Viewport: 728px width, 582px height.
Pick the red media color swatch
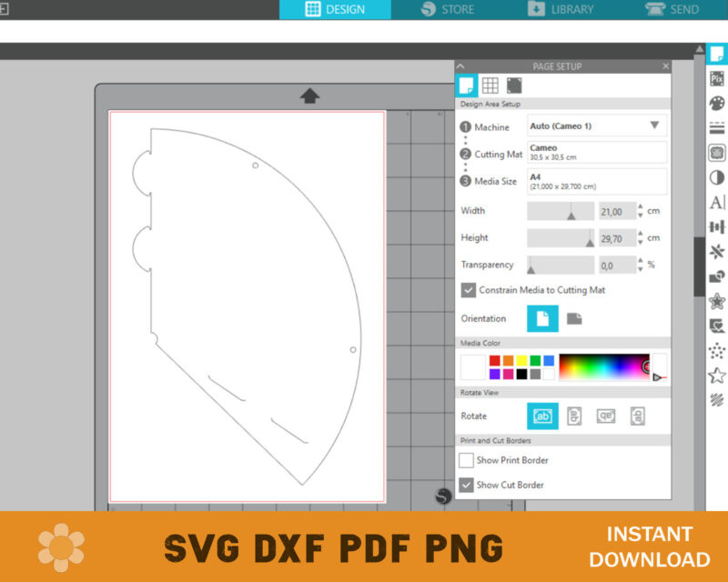(495, 361)
